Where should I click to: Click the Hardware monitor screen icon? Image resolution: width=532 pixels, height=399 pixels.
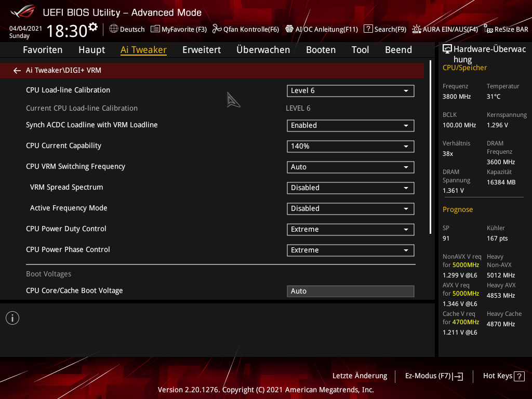click(447, 49)
